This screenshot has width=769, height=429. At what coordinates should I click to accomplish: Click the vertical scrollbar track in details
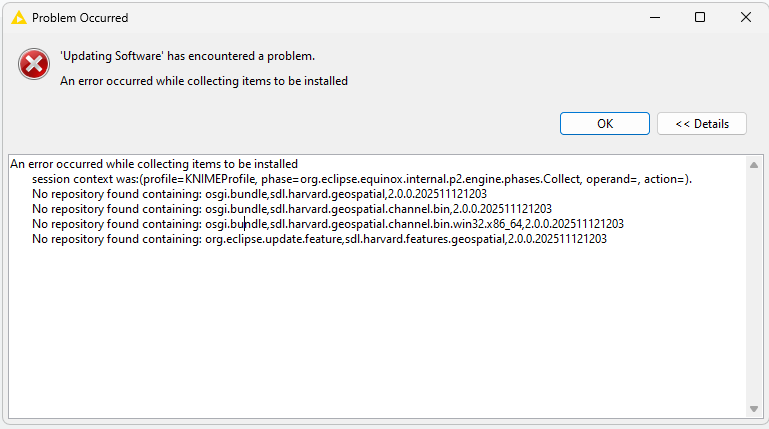point(753,290)
